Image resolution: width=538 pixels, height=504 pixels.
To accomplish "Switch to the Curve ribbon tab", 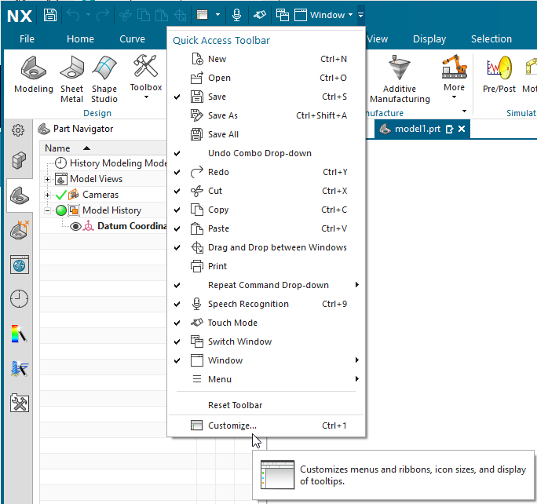I will click(132, 39).
